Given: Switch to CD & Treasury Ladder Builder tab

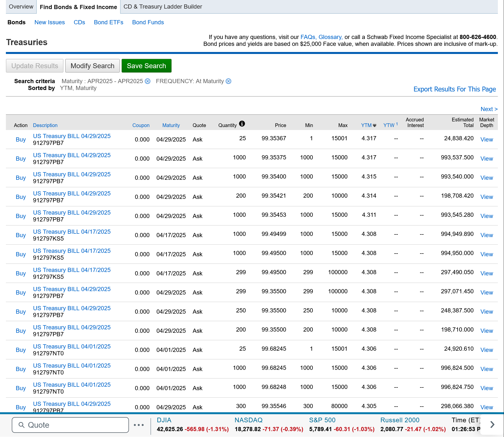Looking at the screenshot, I should [163, 7].
